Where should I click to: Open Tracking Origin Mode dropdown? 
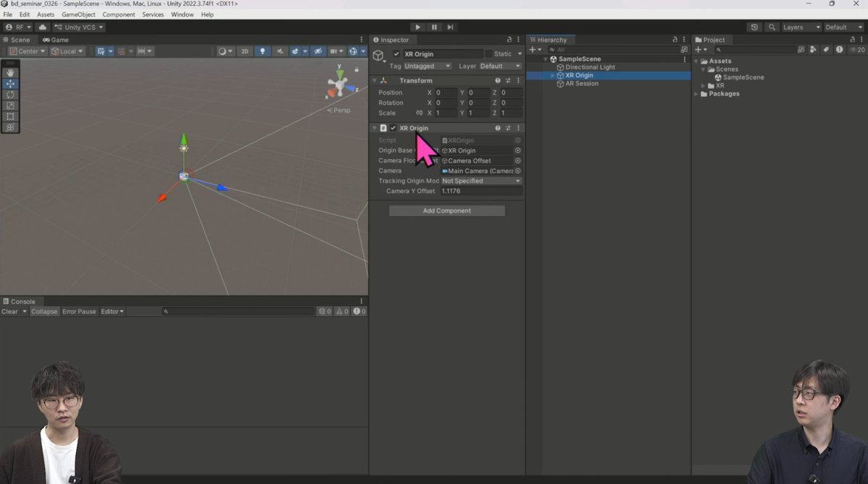point(482,181)
